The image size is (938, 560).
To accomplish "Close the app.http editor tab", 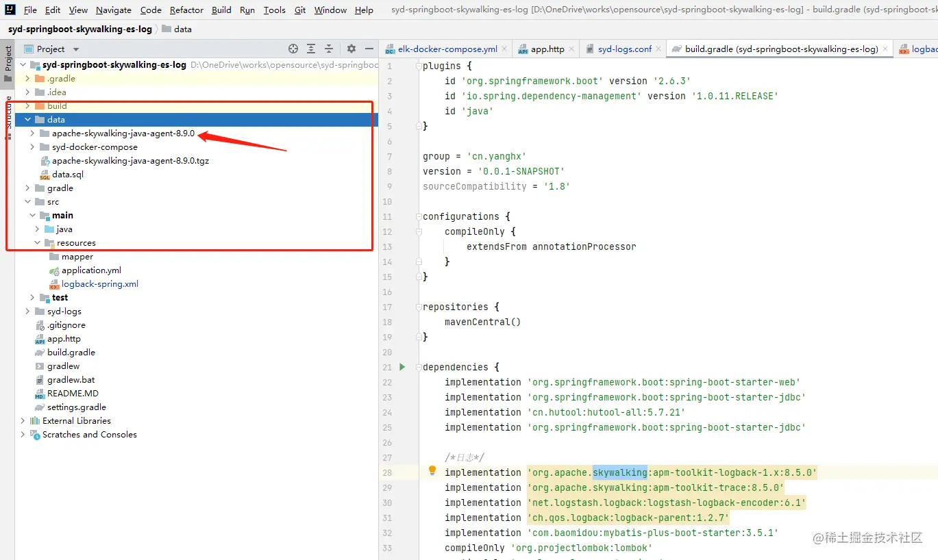I will 571,49.
